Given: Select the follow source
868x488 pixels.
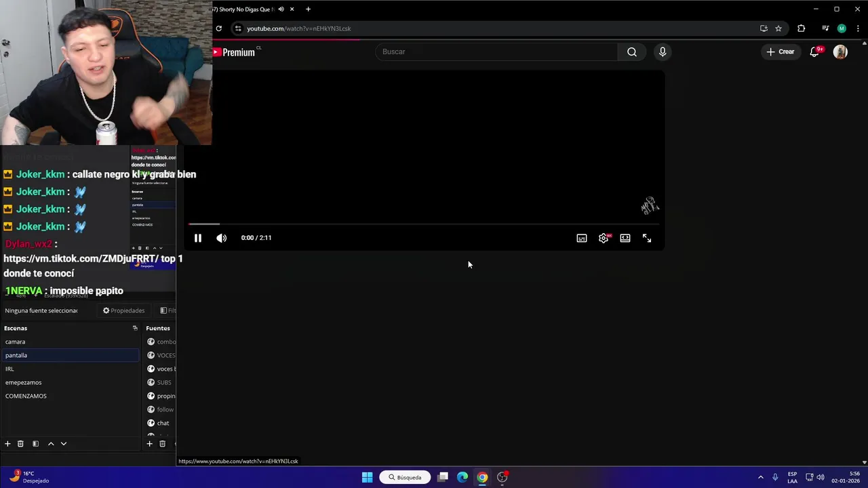Looking at the screenshot, I should coord(165,409).
